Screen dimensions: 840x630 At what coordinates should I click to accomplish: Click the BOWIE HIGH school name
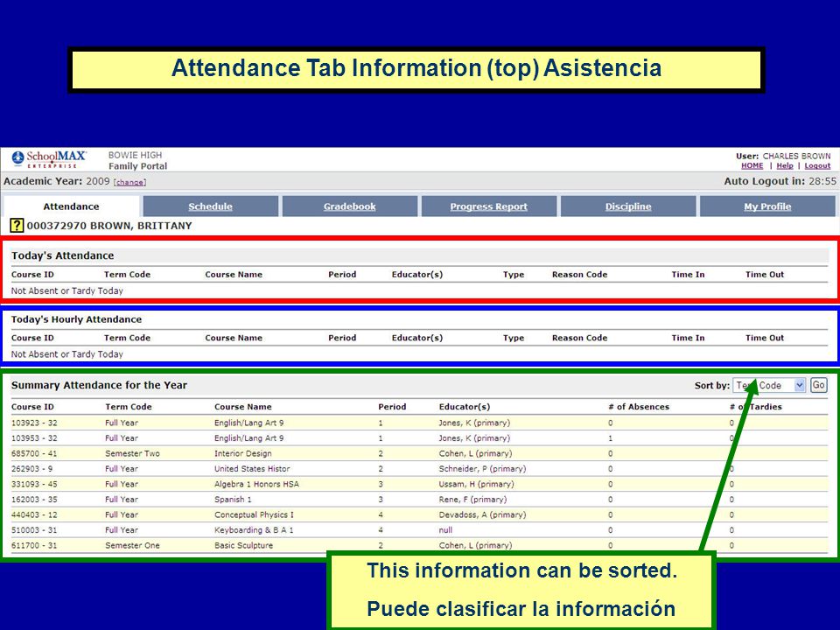tap(135, 155)
